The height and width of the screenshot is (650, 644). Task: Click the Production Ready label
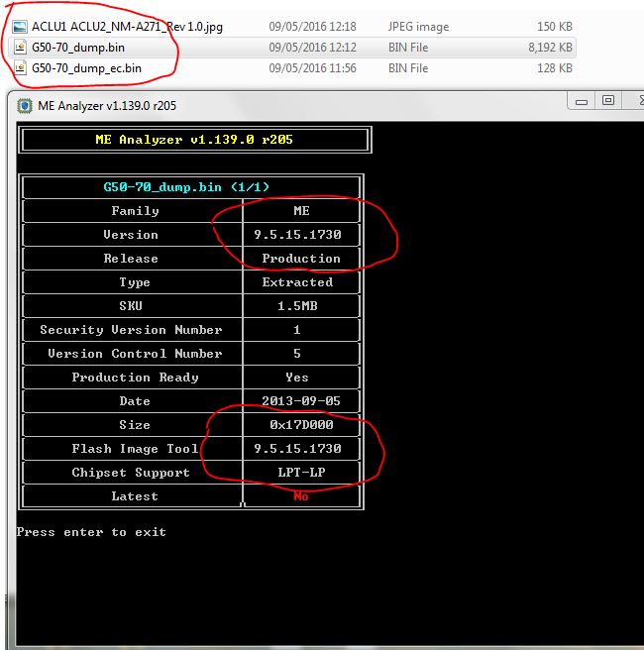pos(135,378)
